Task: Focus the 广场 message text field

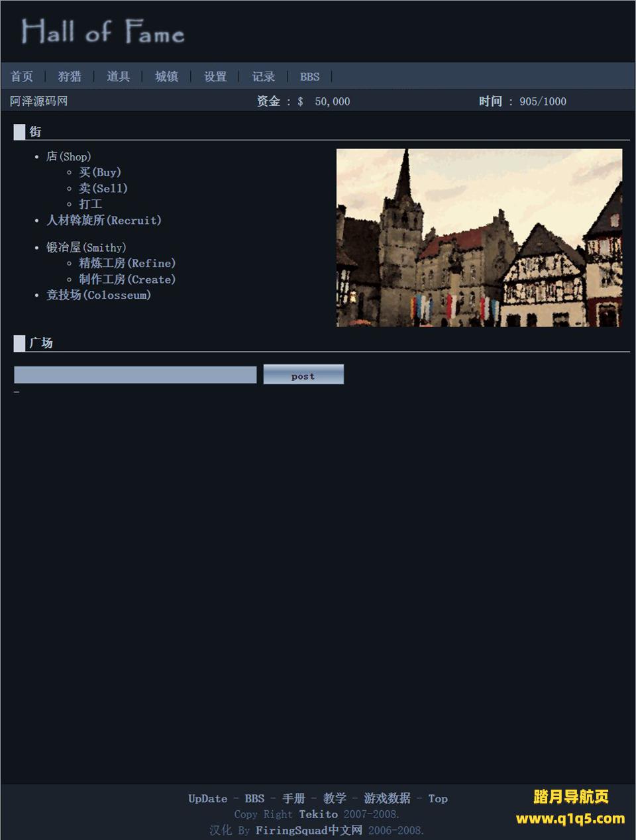Action: click(x=135, y=375)
